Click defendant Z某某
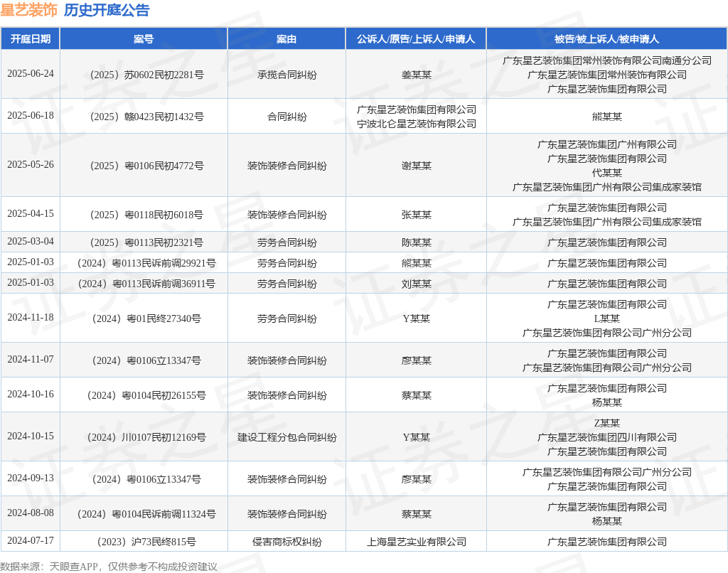This screenshot has height=573, width=728. (607, 423)
